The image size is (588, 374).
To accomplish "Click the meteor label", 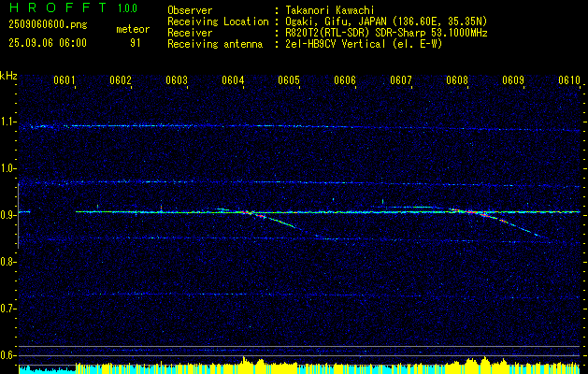I will click(133, 29).
